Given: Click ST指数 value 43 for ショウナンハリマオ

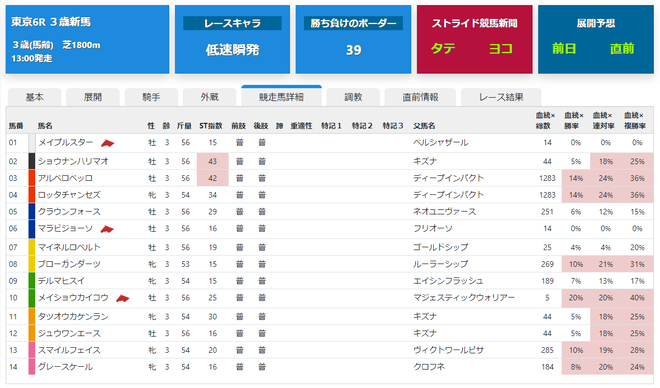Looking at the screenshot, I should pyautogui.click(x=213, y=161).
